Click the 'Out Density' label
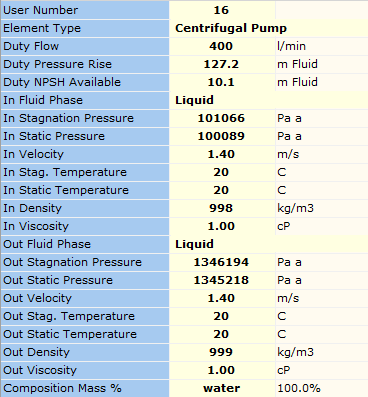 [37, 352]
